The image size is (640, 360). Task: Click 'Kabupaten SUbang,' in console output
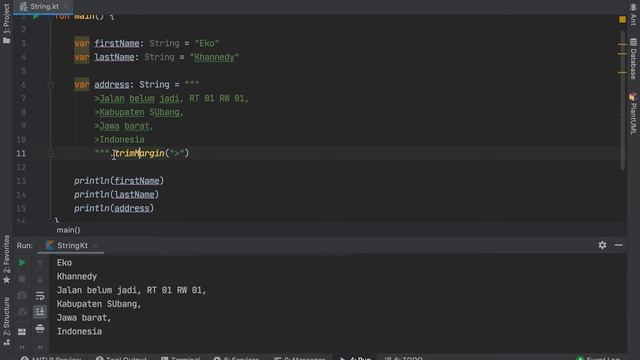pos(99,304)
